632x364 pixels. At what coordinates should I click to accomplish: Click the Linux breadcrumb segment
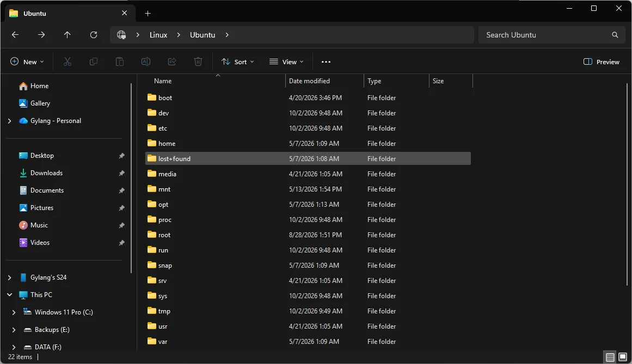(158, 35)
